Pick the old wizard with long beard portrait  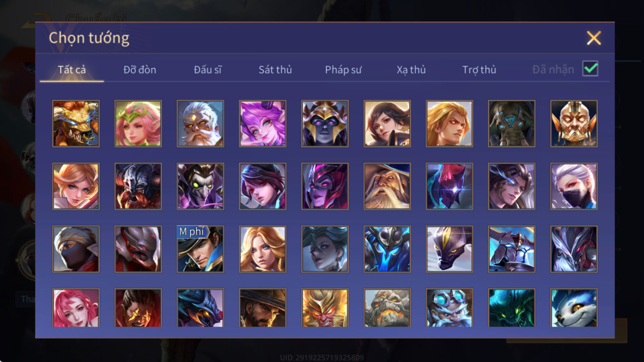pyautogui.click(x=387, y=186)
